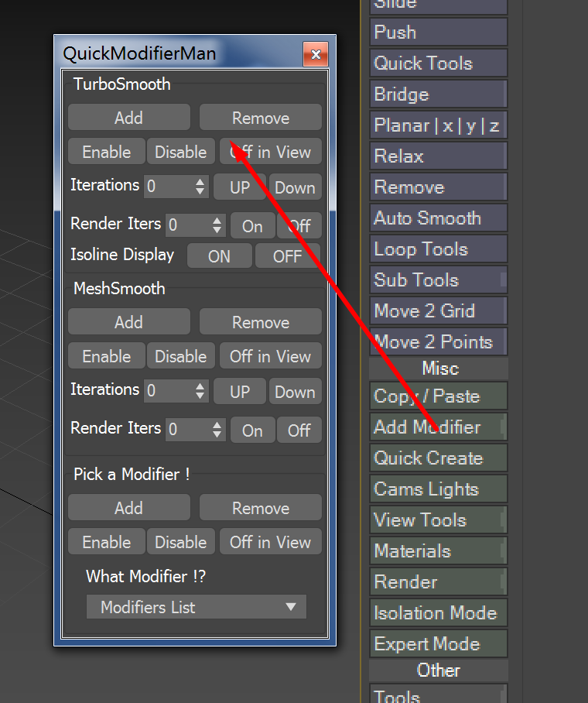Click the Other section header
Viewport: 588px width, 703px height.
[x=439, y=670]
